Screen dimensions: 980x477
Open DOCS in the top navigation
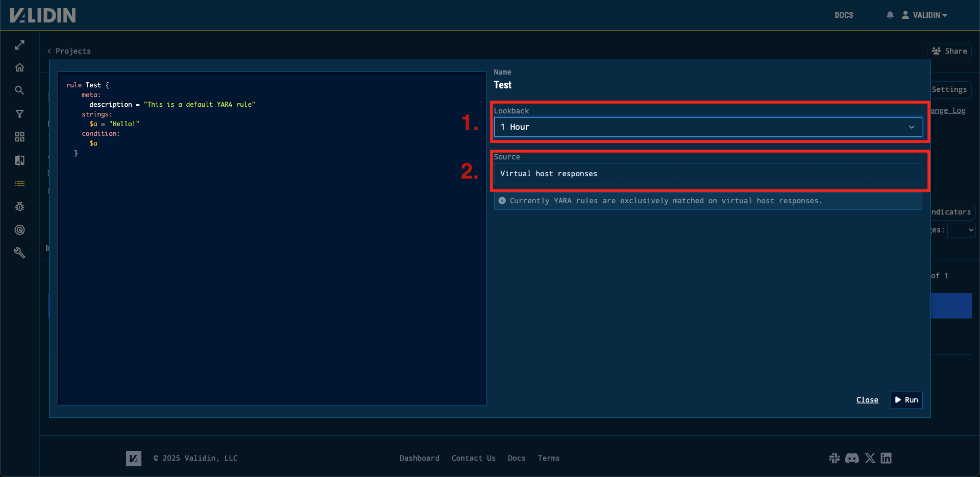[844, 15]
